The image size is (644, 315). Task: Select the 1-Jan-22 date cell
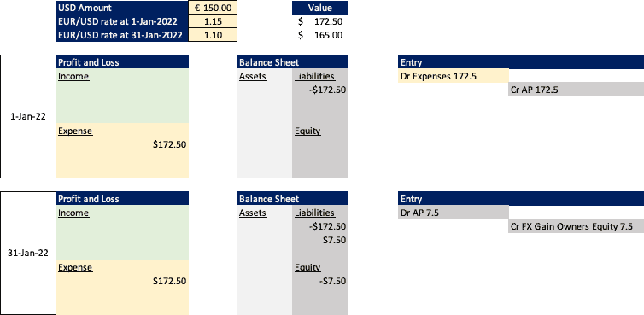point(28,116)
